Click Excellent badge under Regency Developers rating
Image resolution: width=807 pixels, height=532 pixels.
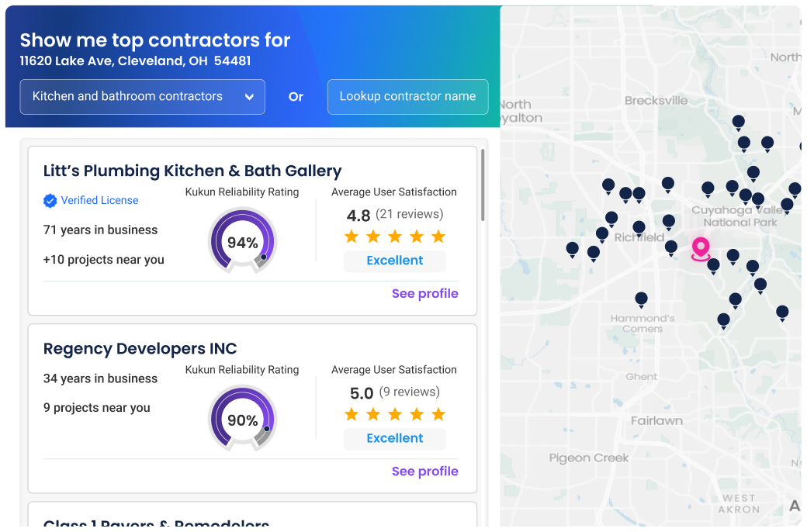(394, 438)
